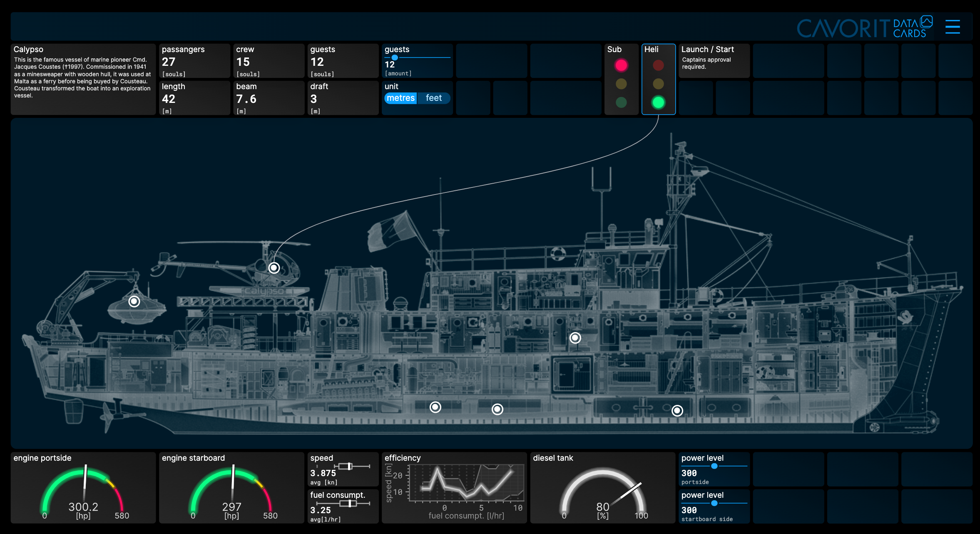
Task: Select the center hull marker on the blueprint
Action: [497, 410]
